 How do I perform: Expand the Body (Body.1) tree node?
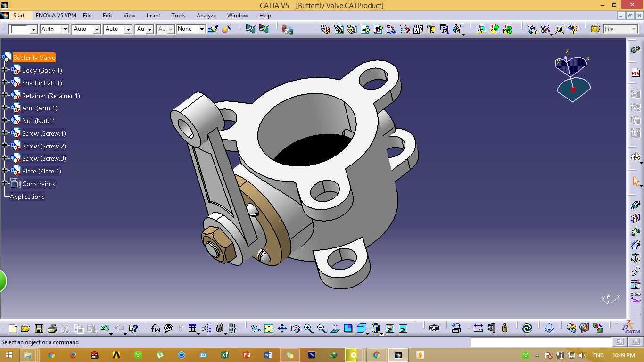pos(5,70)
